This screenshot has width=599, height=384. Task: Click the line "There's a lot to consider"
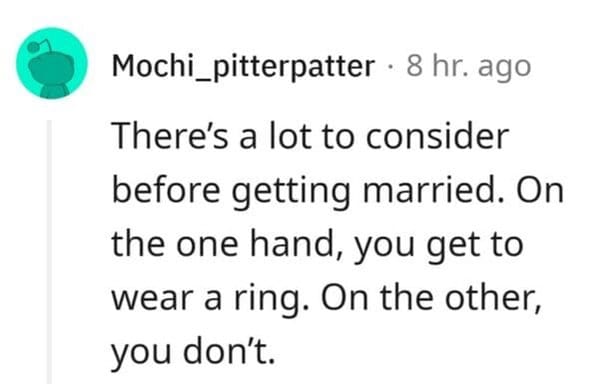[x=310, y=136]
